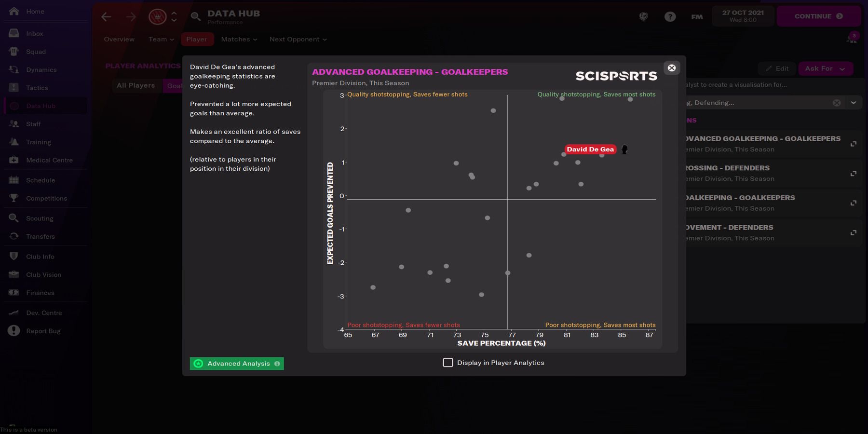Open the date and time display
This screenshot has height=434, width=868.
[x=743, y=16]
